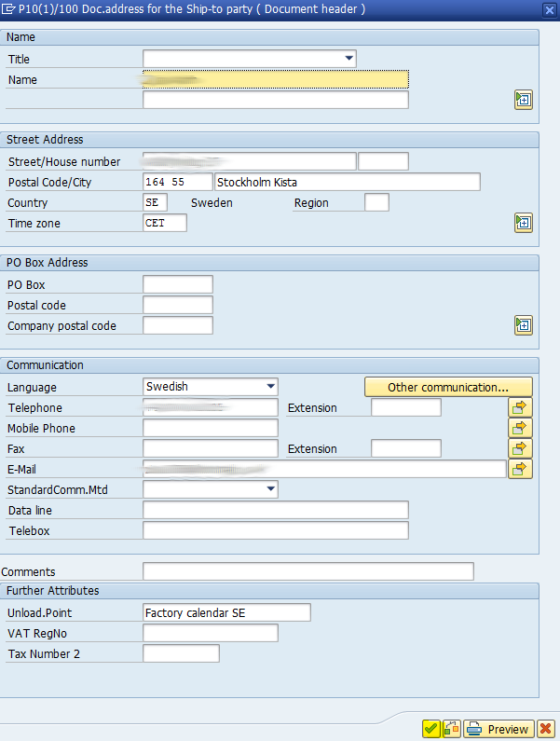Click into the Comments text field
Image resolution: width=560 pixels, height=741 pixels.
click(x=307, y=571)
